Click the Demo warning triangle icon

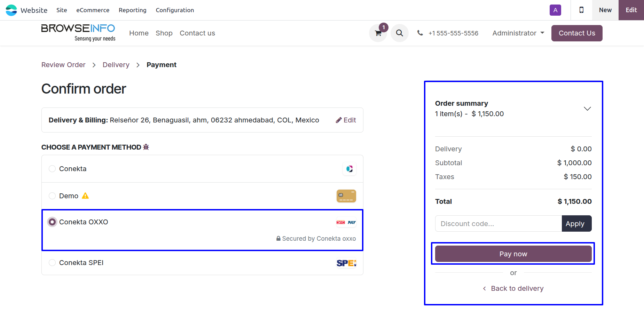click(85, 196)
